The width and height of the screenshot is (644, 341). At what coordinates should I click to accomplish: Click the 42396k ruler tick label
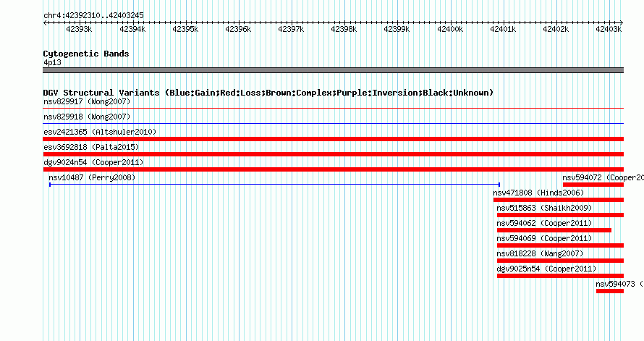coord(238,30)
